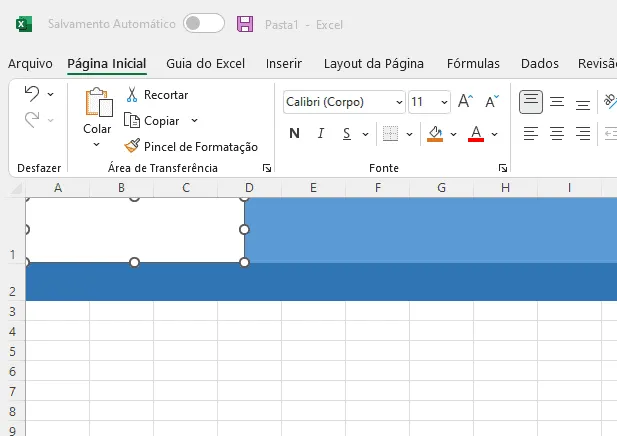Toggle italic formatting
617x436 pixels.
tap(321, 134)
